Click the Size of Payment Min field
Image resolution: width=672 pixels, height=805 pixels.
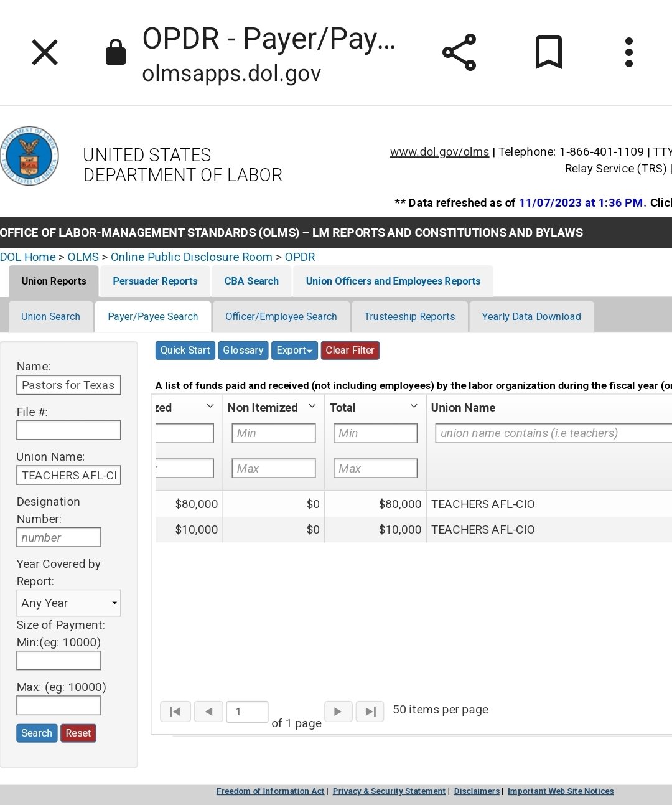58,661
